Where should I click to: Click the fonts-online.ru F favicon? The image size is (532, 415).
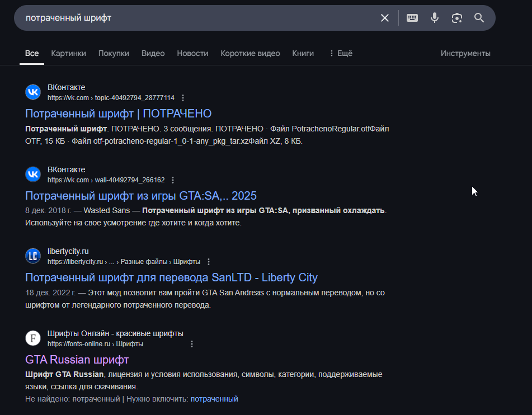(34, 338)
